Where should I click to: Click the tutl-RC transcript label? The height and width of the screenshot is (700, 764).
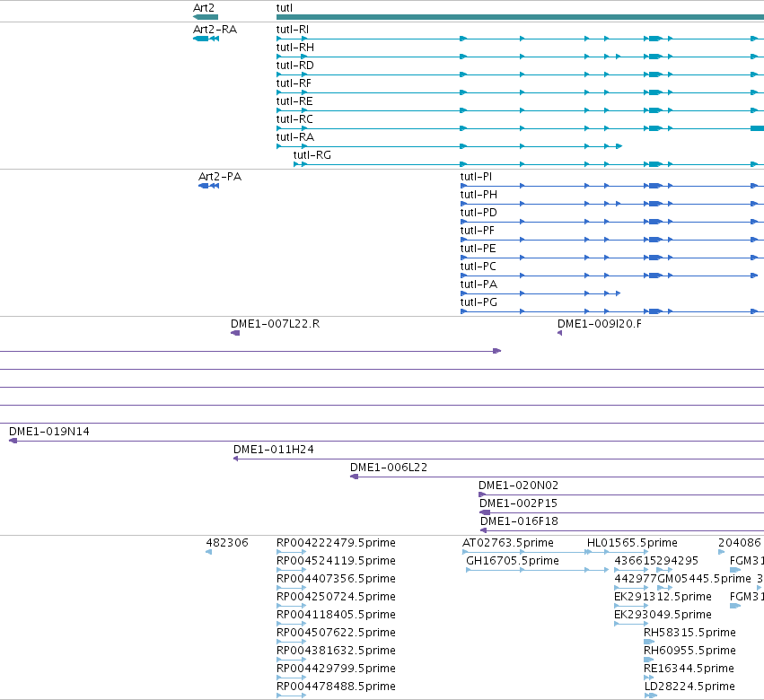pyautogui.click(x=294, y=119)
